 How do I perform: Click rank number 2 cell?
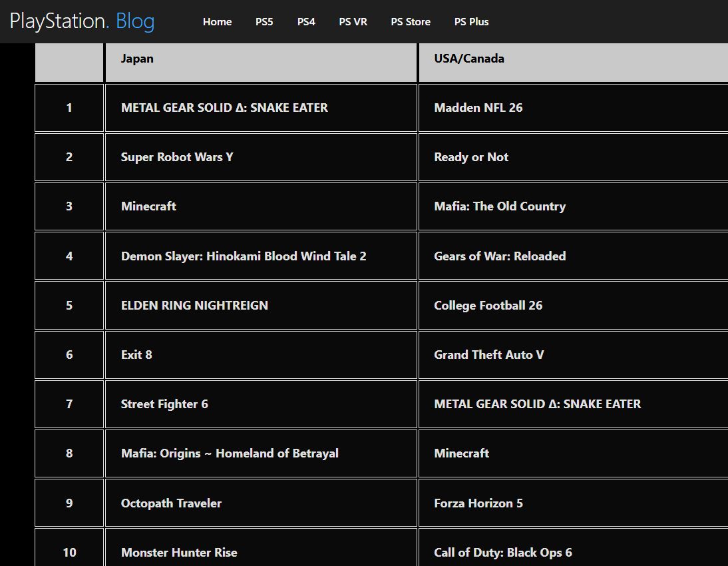tap(69, 157)
